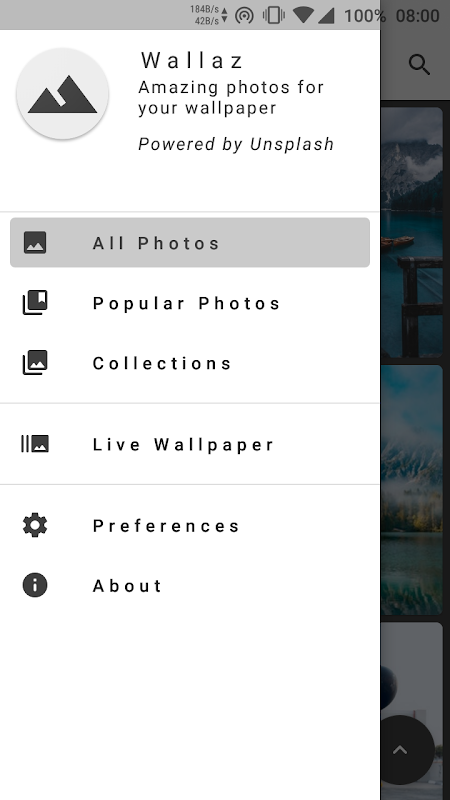
Task: Tap the scroll-to-top chevron button
Action: pyautogui.click(x=401, y=749)
